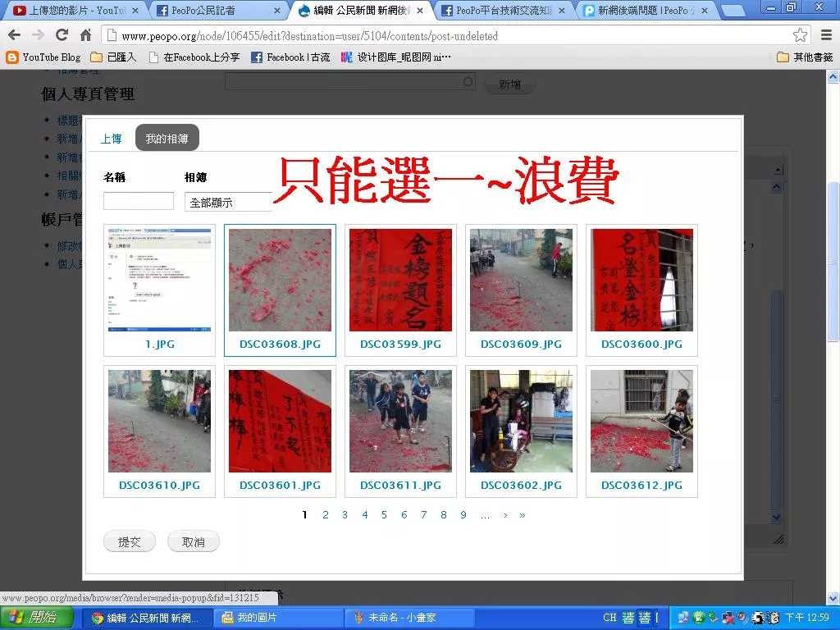
Task: Click the DSC03608.JPG filename link
Action: click(x=281, y=344)
